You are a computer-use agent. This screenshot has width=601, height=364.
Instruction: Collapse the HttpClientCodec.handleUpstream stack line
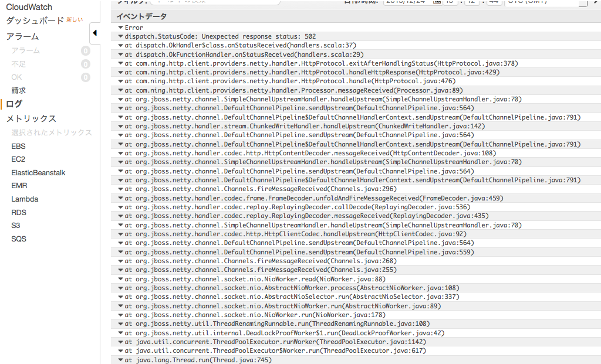(120, 234)
